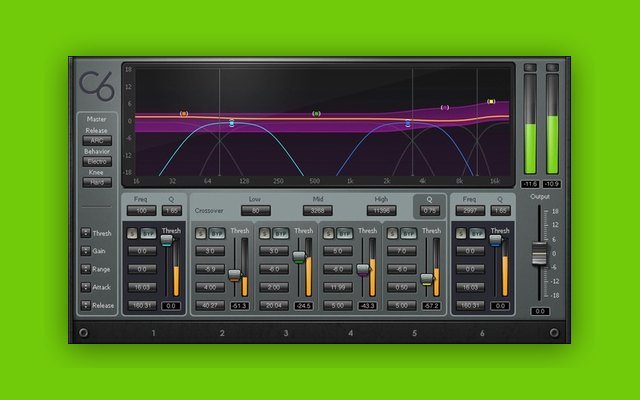
Task: Click band 3 threshold readout -24.5
Action: click(x=304, y=306)
